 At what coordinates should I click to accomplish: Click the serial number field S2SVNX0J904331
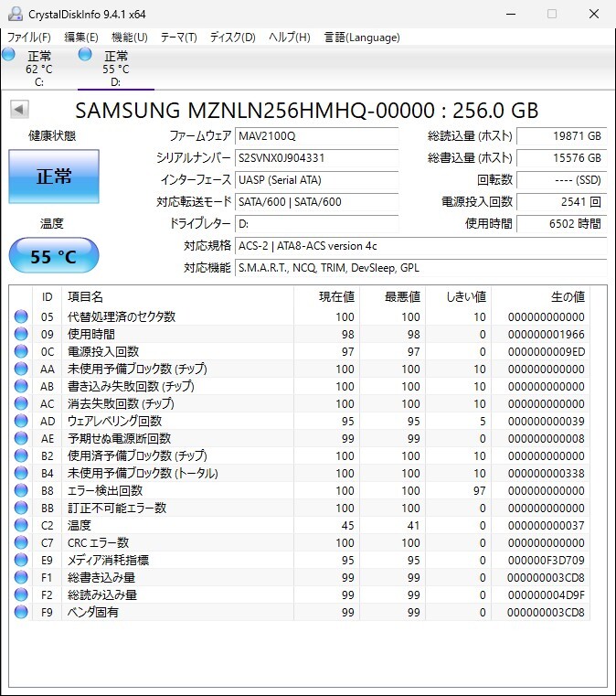click(316, 158)
